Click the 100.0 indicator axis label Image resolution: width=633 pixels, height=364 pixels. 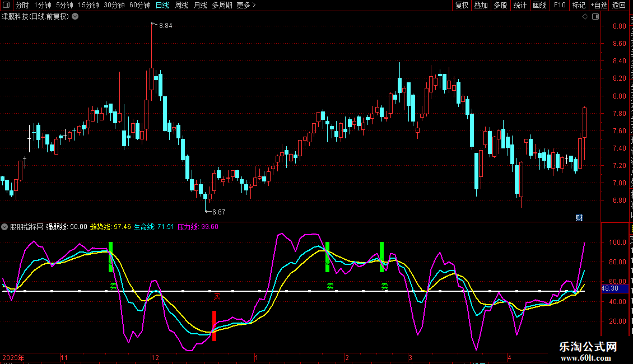[618, 242]
